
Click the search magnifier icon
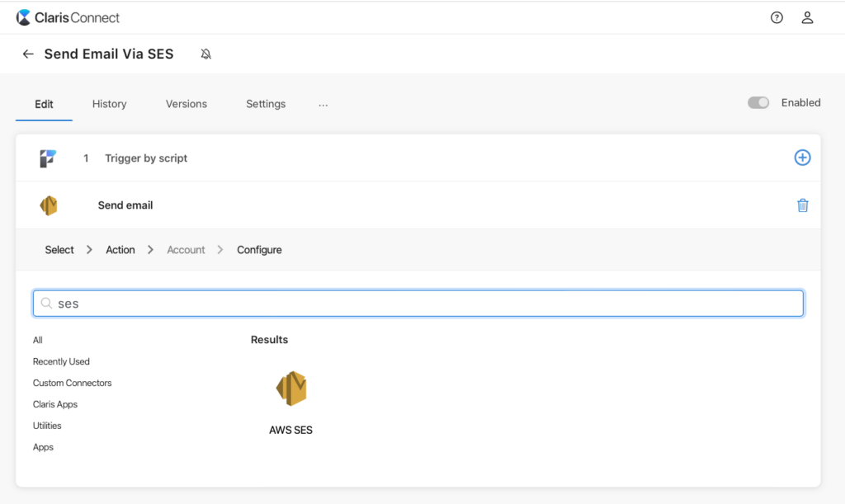(46, 304)
